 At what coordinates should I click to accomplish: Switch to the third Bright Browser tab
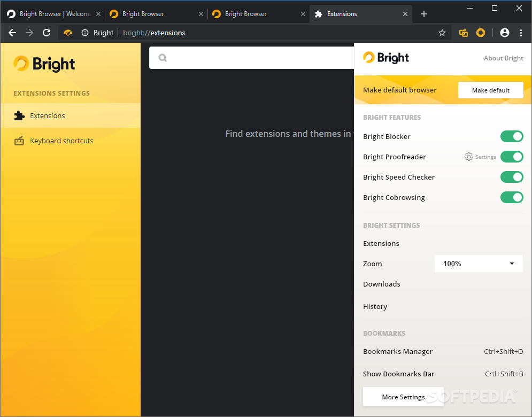coord(258,14)
